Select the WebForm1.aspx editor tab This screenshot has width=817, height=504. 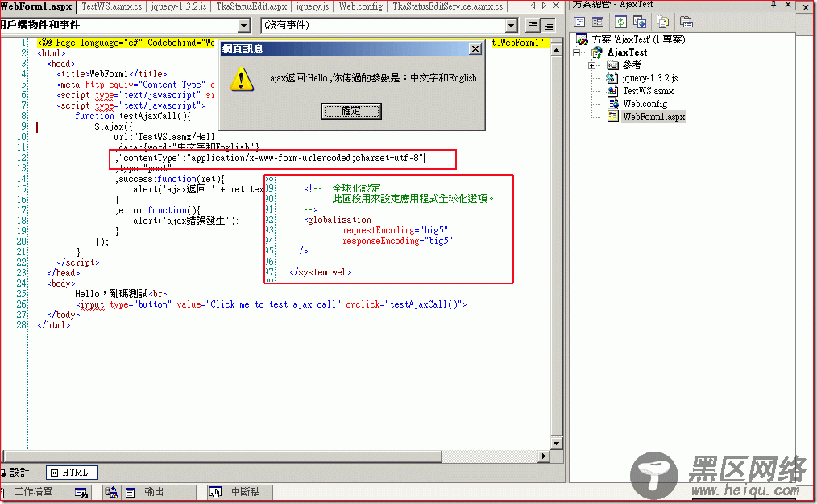pyautogui.click(x=36, y=6)
